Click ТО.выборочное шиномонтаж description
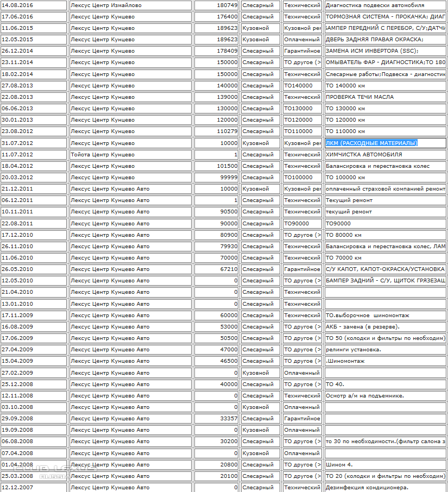The image size is (448, 492). click(385, 316)
